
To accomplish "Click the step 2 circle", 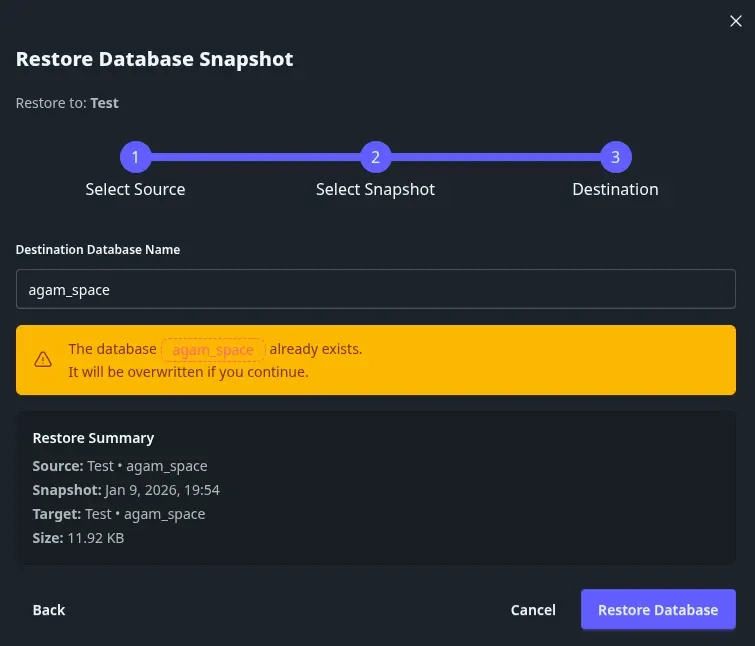I will 375,157.
